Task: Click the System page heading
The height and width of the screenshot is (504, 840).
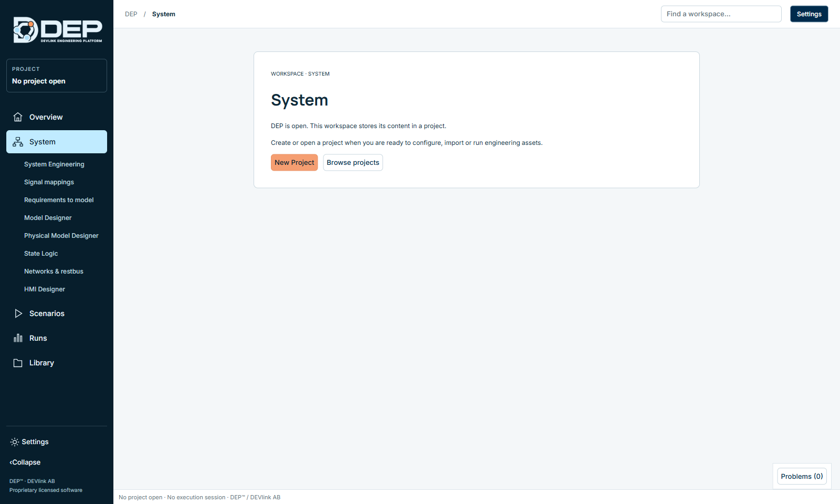Action: click(300, 100)
